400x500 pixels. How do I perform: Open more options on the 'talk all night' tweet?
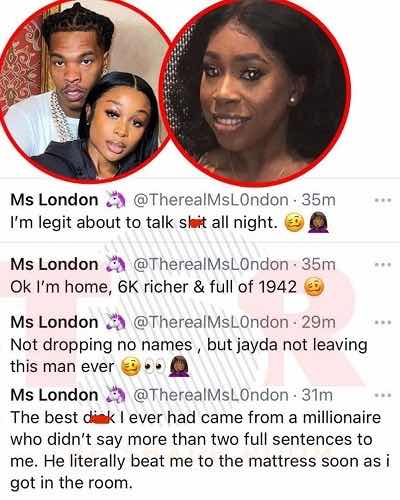(382, 201)
